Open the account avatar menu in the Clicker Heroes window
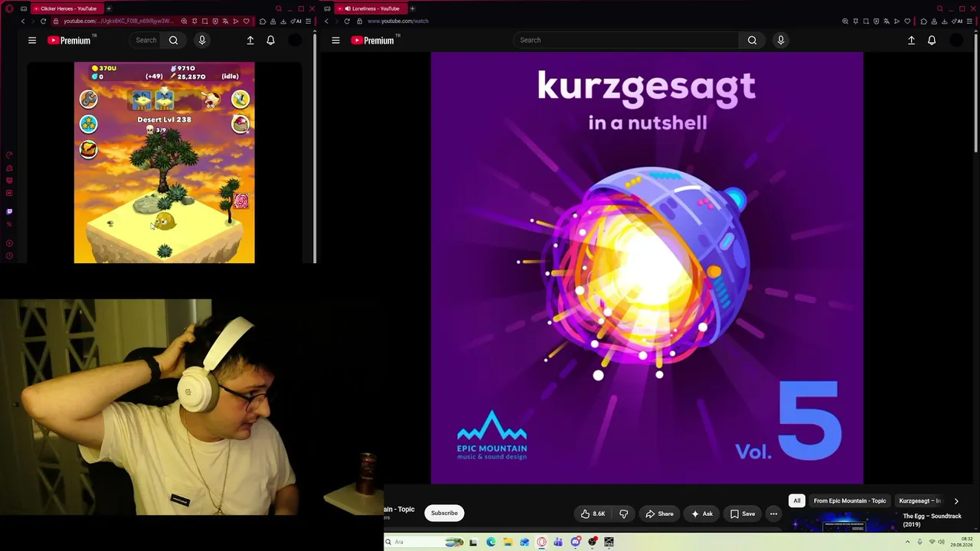This screenshot has height=551, width=980. tap(295, 41)
